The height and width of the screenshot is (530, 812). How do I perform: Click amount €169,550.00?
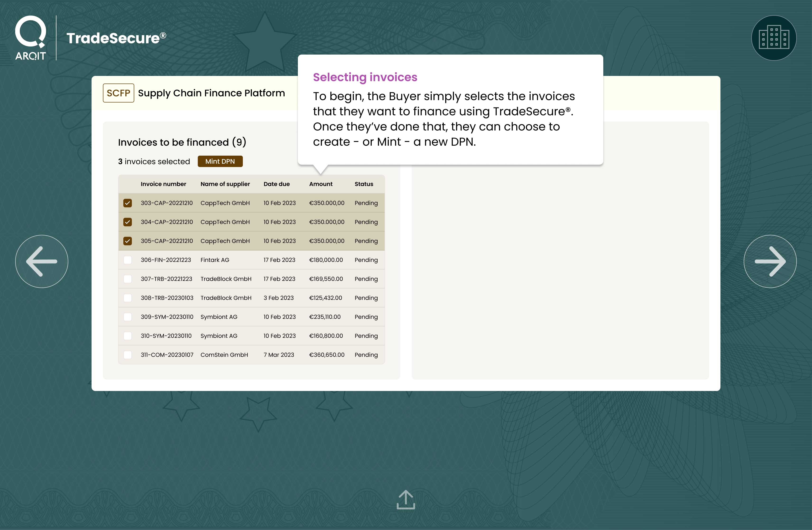tap(326, 279)
